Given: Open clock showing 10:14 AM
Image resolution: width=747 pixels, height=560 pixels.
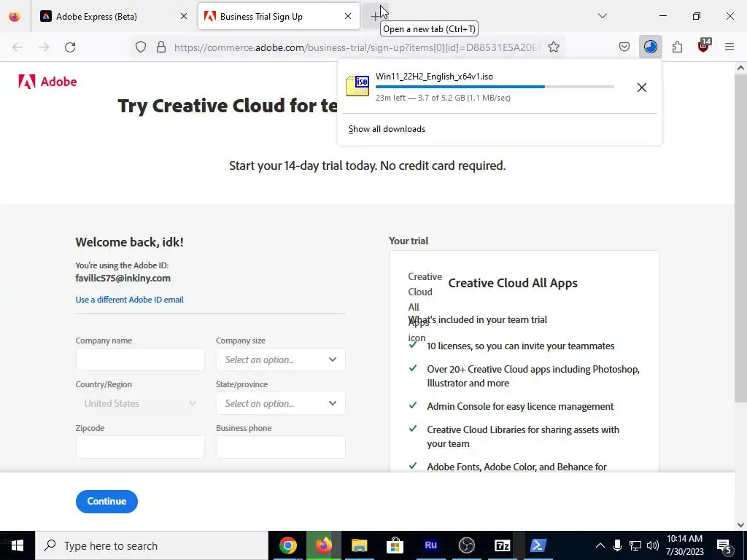Looking at the screenshot, I should [x=684, y=545].
